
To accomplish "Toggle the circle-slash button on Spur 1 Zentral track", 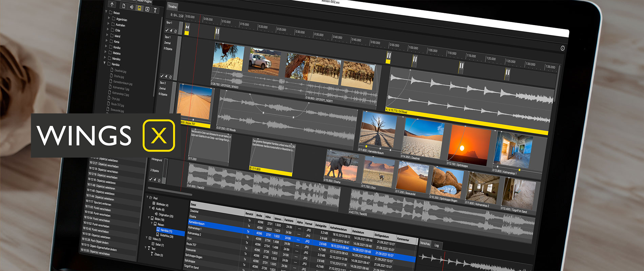I will (x=171, y=77).
